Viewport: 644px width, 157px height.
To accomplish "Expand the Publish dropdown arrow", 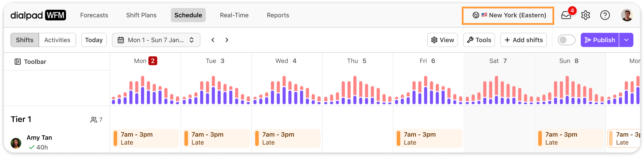I will (626, 40).
